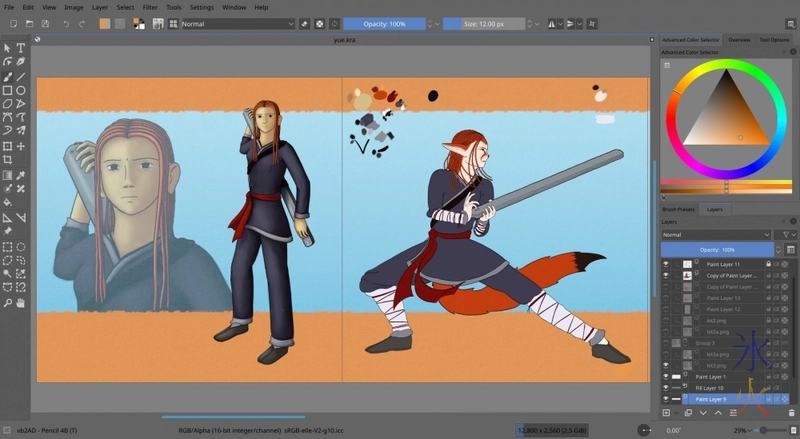Viewport: 800px width, 439px height.
Task: Select the Freehand Brush tool
Action: (x=8, y=75)
